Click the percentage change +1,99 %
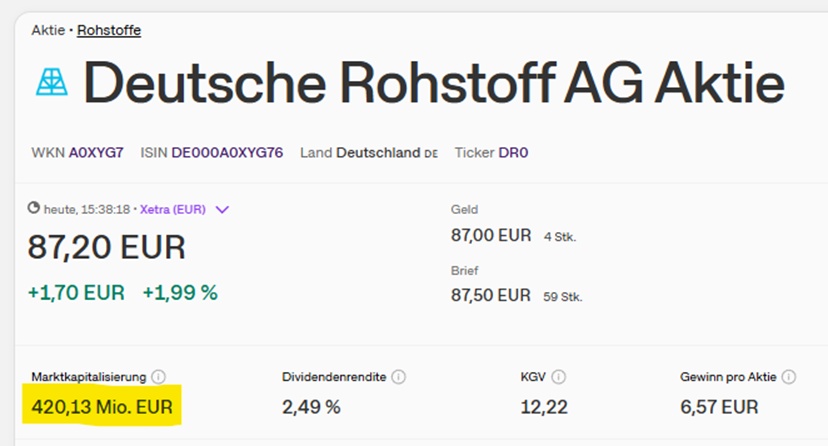Screen dimensions: 828x446 [x=180, y=292]
